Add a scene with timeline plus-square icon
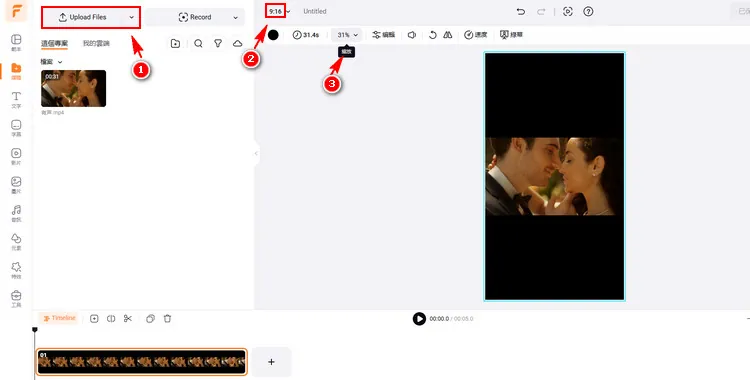Screen dimensions: 750x380 [94, 319]
